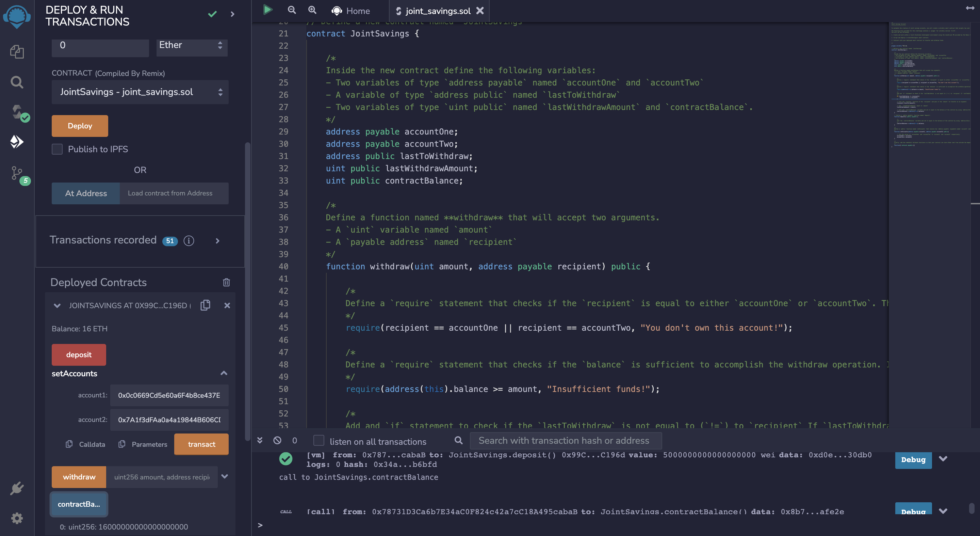Copy the JOINTSAVINGS contract address
Screen dimensions: 980x536
pos(206,305)
